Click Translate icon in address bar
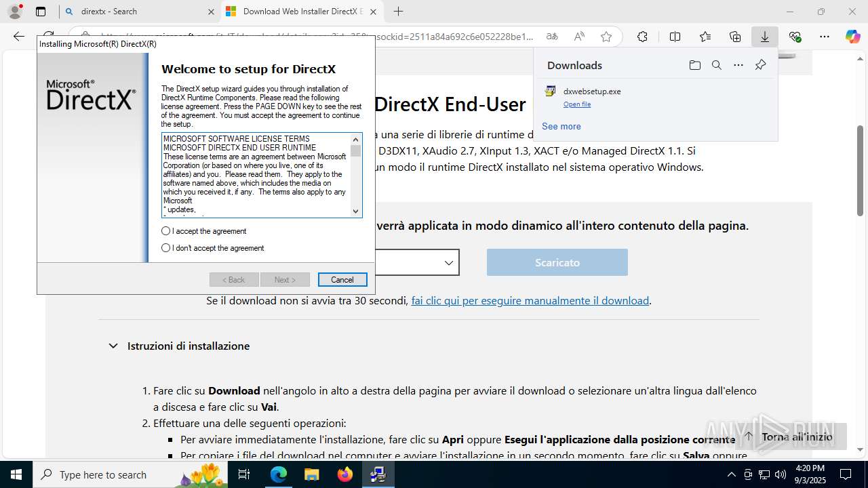Image resolution: width=868 pixels, height=488 pixels. click(x=552, y=37)
